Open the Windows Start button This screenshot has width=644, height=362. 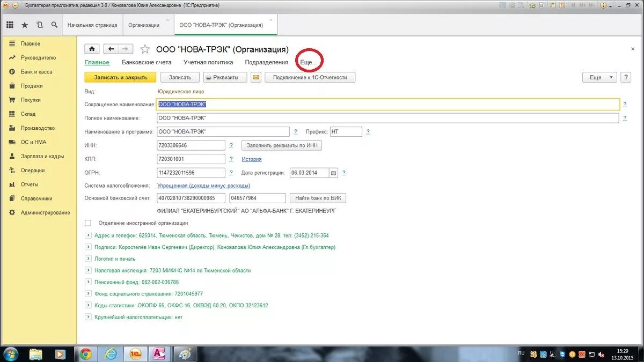pyautogui.click(x=10, y=354)
